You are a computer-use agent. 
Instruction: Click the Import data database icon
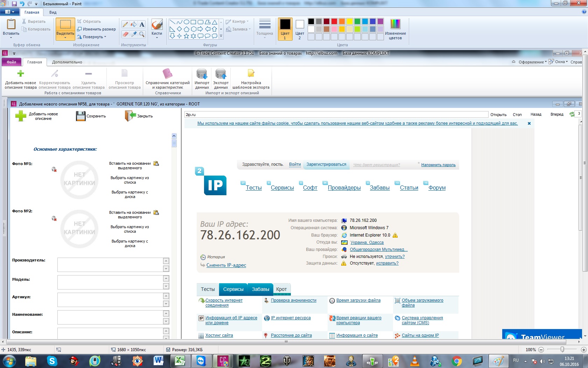coord(202,74)
